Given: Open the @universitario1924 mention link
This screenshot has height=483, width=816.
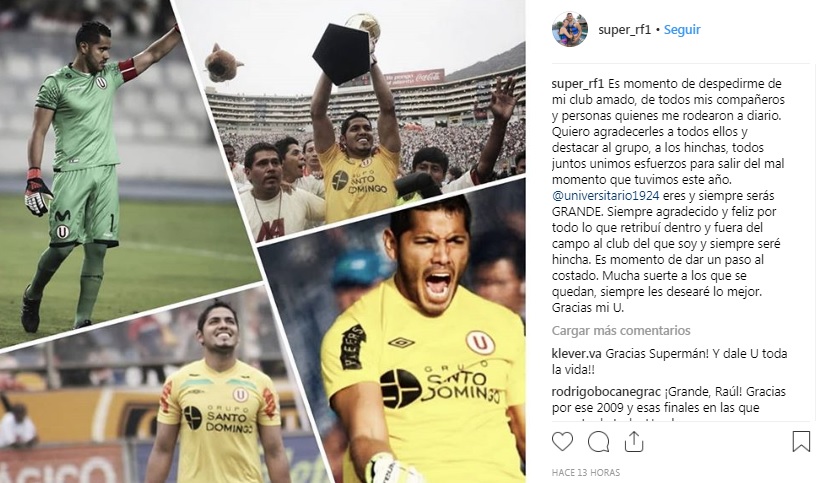Looking at the screenshot, I should [605, 196].
